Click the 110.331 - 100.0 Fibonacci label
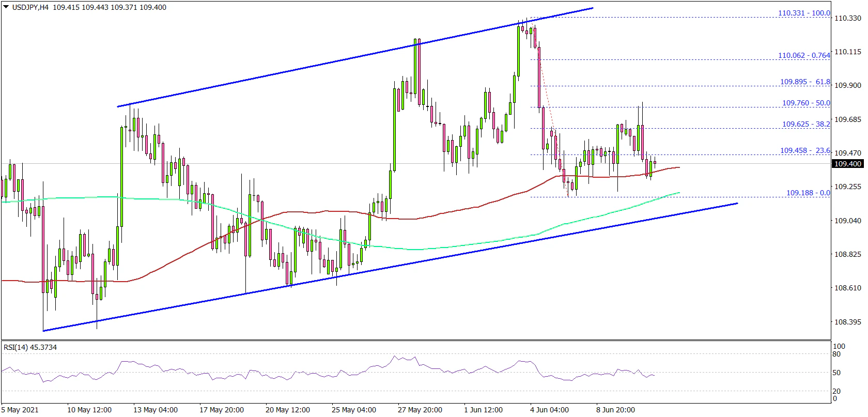The height and width of the screenshot is (417, 868). click(804, 13)
